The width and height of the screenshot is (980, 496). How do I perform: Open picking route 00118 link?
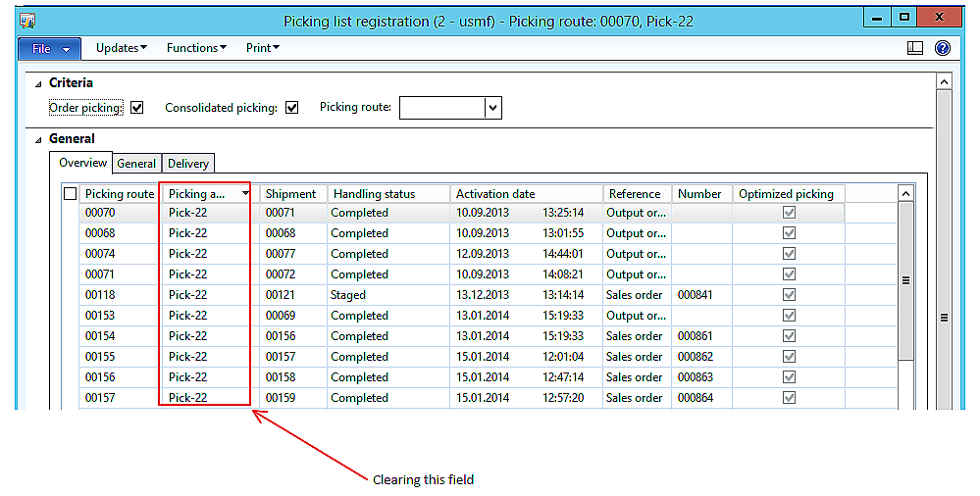coord(100,295)
